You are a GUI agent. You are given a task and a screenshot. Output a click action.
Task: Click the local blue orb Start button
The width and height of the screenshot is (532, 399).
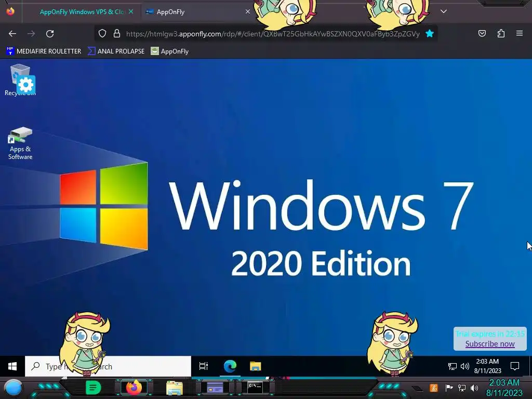click(13, 388)
